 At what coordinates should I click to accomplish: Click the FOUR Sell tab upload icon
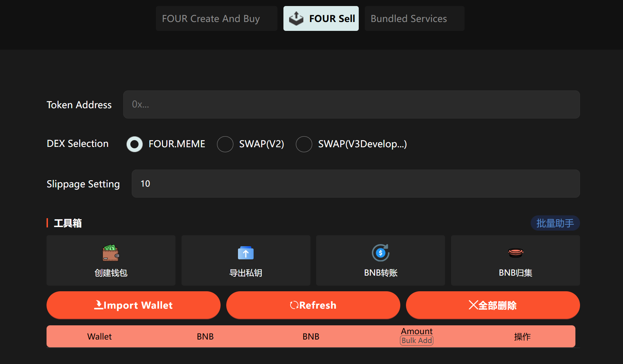[x=296, y=18]
